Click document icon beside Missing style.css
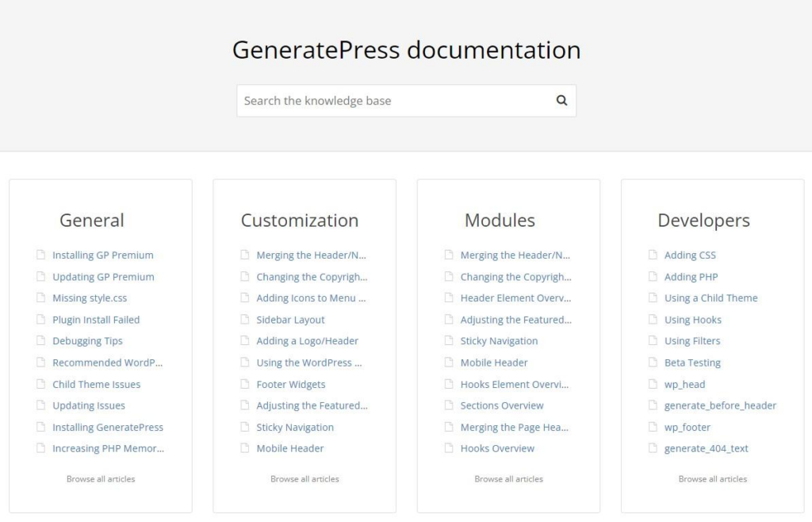 41,297
